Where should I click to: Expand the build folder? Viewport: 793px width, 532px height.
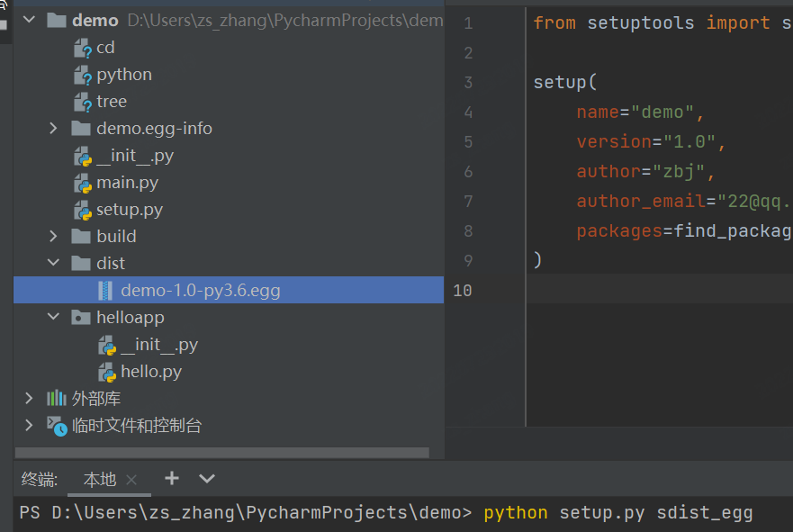(x=54, y=237)
